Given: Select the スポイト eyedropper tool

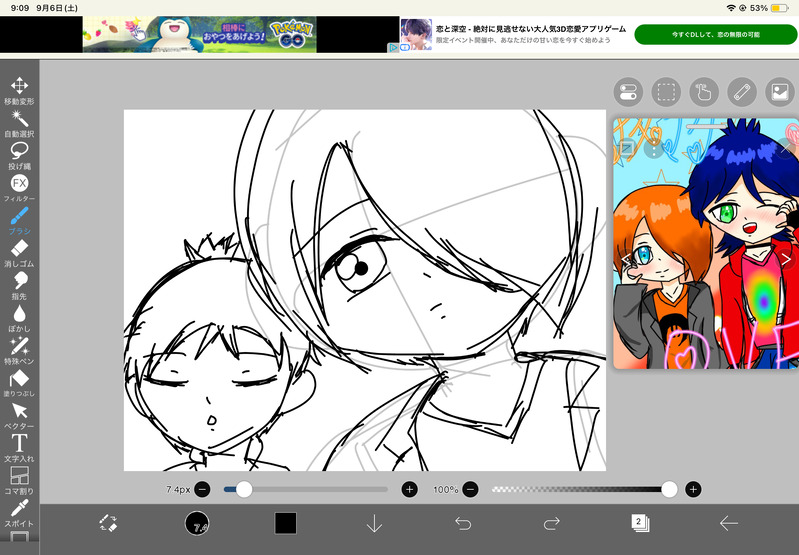Looking at the screenshot, I should click(19, 514).
